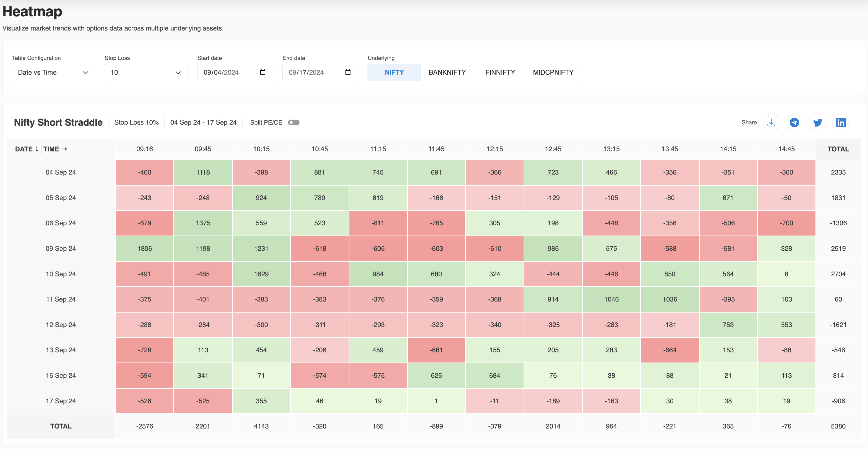Click the End date field 09/17/2024
The image size is (868, 449).
point(320,73)
